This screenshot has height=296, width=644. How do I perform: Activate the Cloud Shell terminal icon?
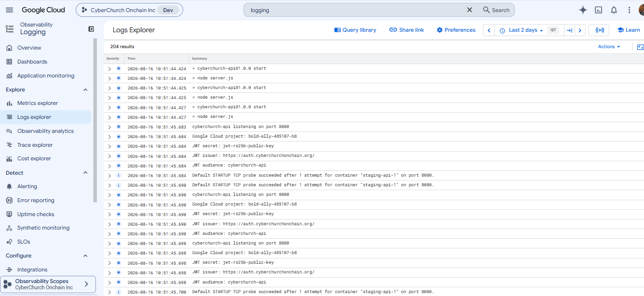[x=598, y=10]
